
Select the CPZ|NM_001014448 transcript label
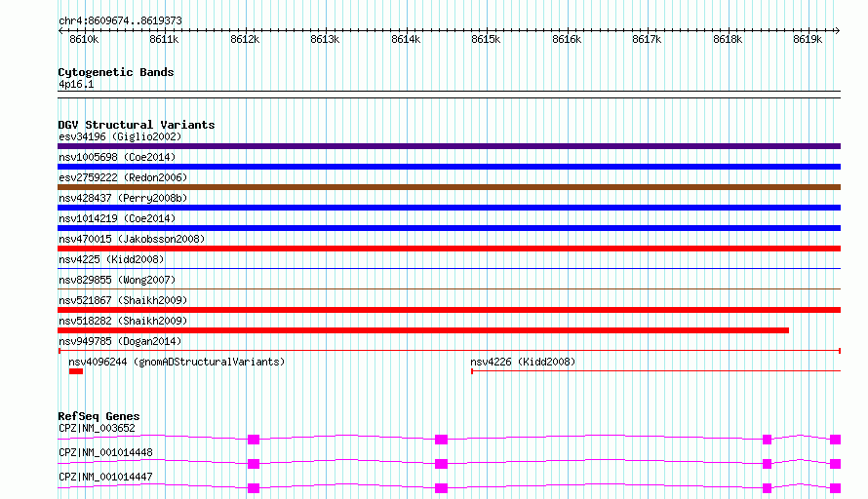coord(105,452)
